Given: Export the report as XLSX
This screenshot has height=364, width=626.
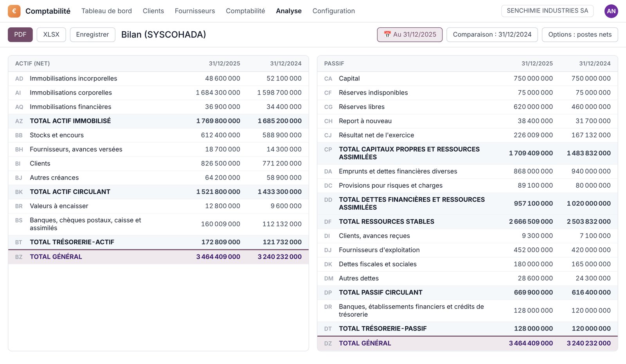Looking at the screenshot, I should pos(51,34).
